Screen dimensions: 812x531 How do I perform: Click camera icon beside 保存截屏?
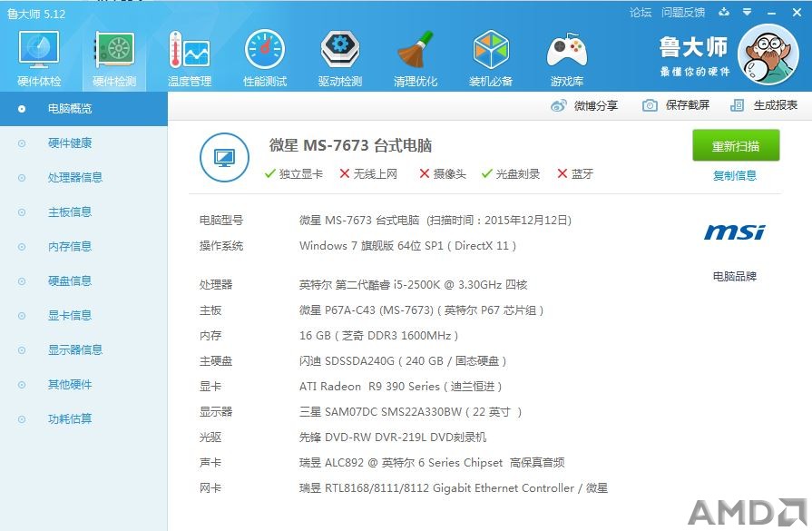[650, 105]
